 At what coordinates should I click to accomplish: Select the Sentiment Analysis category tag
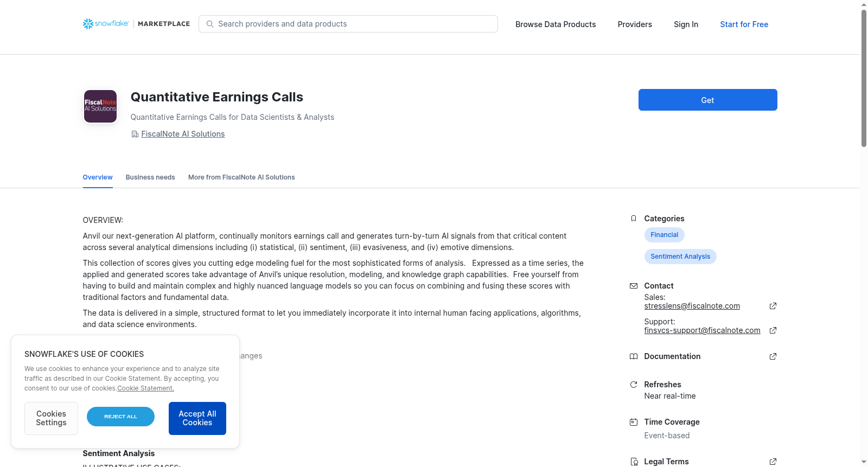(680, 257)
